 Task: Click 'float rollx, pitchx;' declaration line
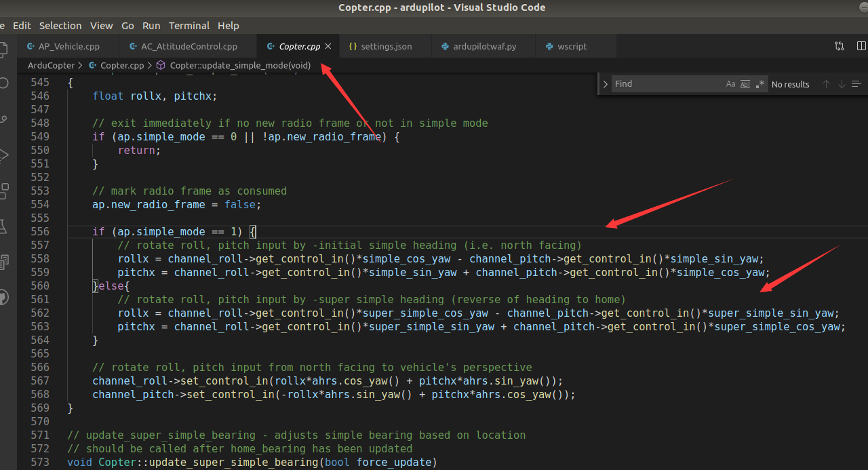(155, 96)
